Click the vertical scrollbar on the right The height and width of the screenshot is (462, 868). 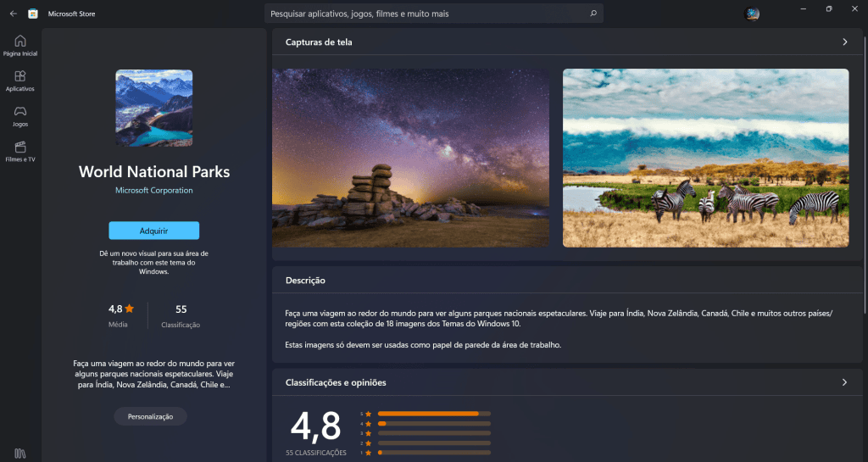pyautogui.click(x=865, y=175)
